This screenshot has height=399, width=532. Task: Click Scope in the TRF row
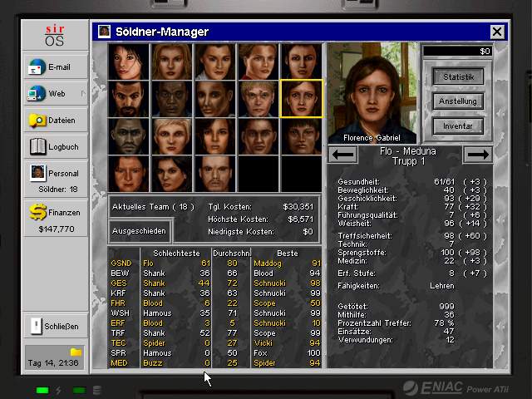coord(264,333)
